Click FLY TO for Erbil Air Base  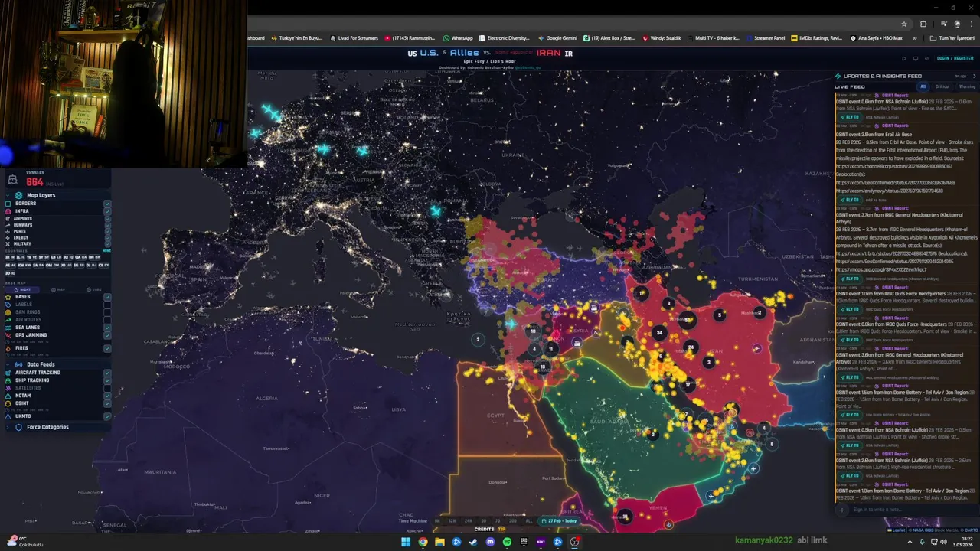pyautogui.click(x=850, y=200)
